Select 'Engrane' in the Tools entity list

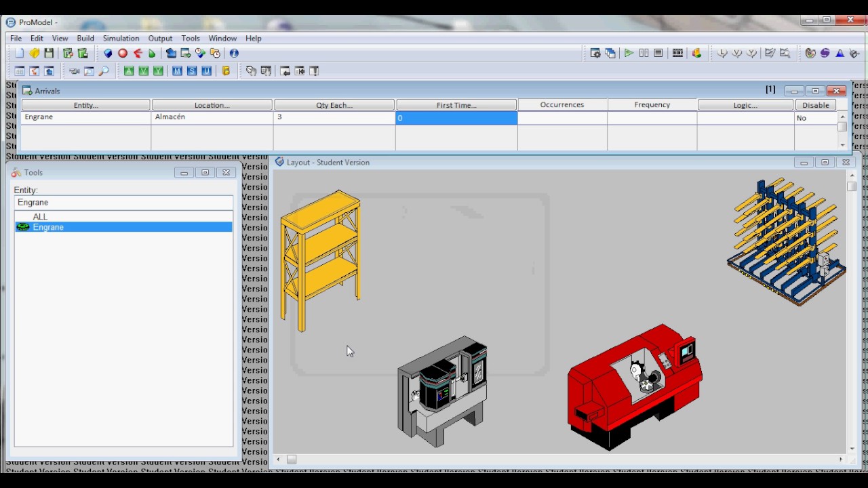(x=123, y=227)
